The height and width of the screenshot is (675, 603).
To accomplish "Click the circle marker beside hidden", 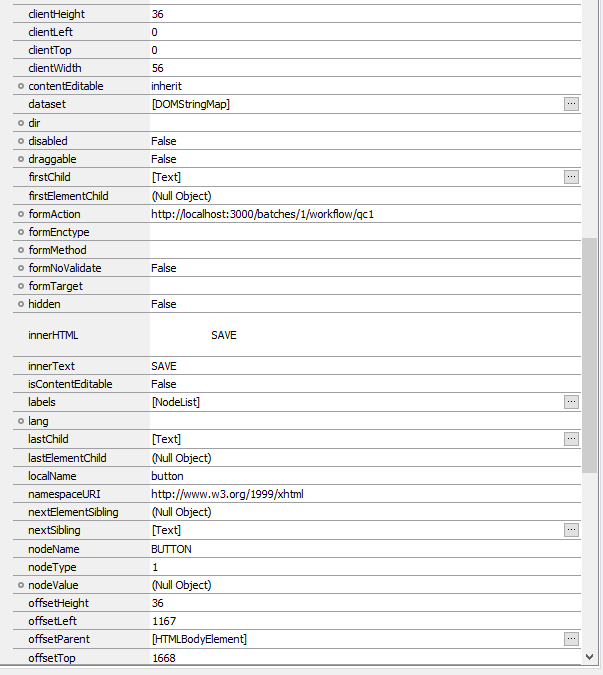I will point(21,304).
